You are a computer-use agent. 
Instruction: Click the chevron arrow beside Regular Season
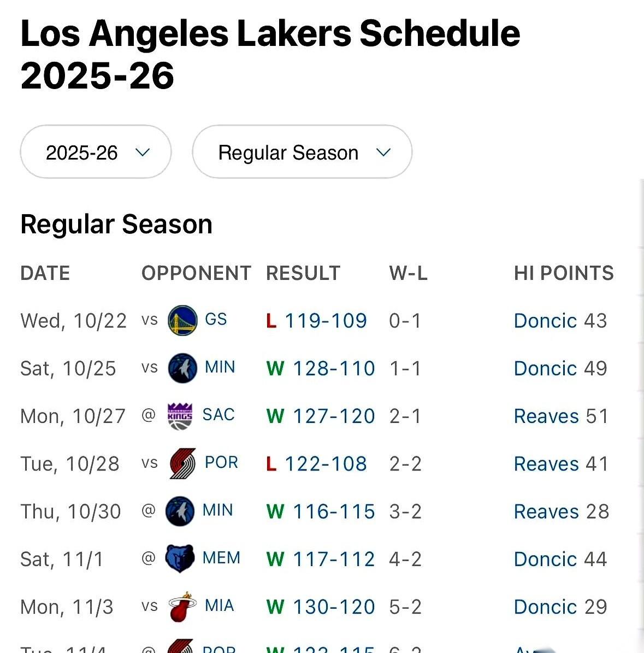(x=383, y=152)
